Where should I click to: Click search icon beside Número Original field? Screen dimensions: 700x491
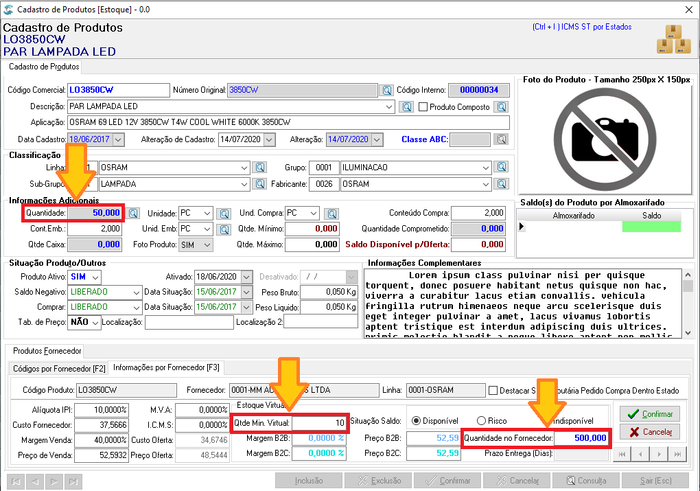click(386, 91)
